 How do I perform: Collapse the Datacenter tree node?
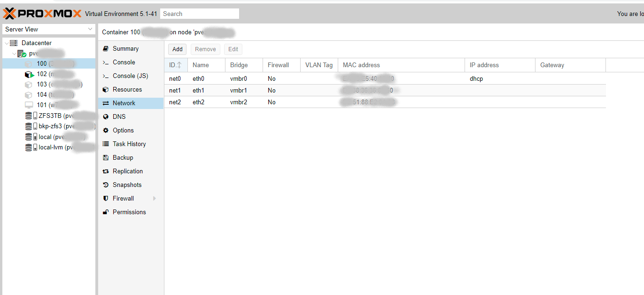coord(6,43)
